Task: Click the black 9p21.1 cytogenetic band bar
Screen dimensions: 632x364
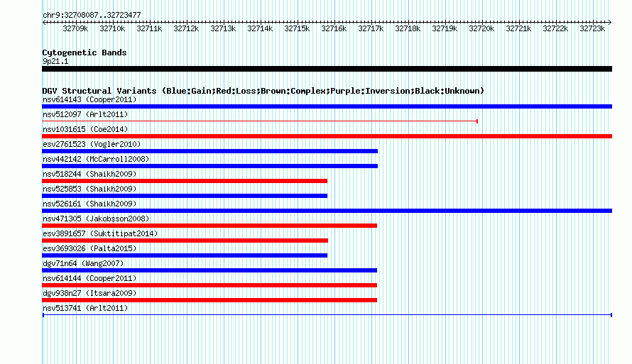Action: coord(327,69)
